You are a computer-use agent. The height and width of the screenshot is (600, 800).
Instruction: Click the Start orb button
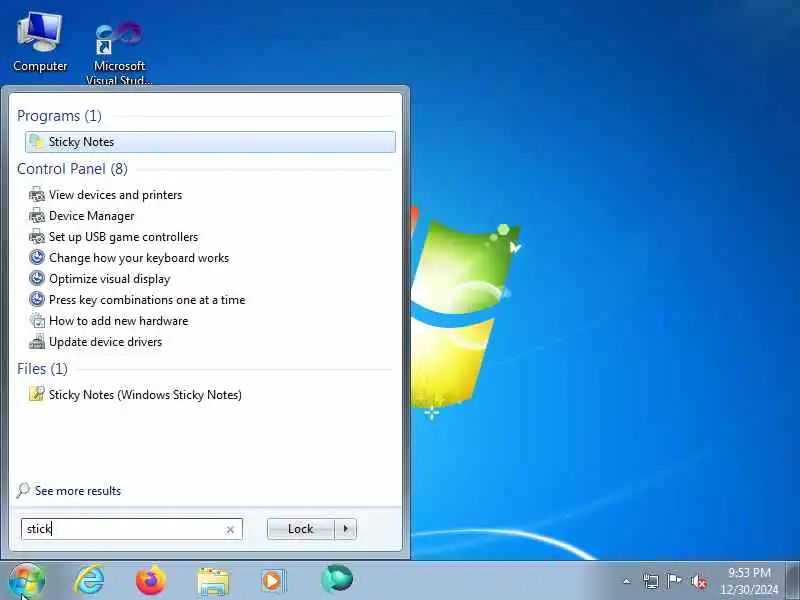(x=27, y=581)
